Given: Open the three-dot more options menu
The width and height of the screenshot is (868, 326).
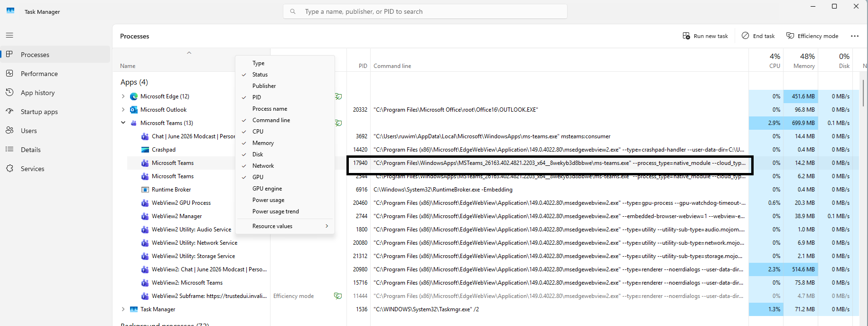Looking at the screenshot, I should (855, 36).
